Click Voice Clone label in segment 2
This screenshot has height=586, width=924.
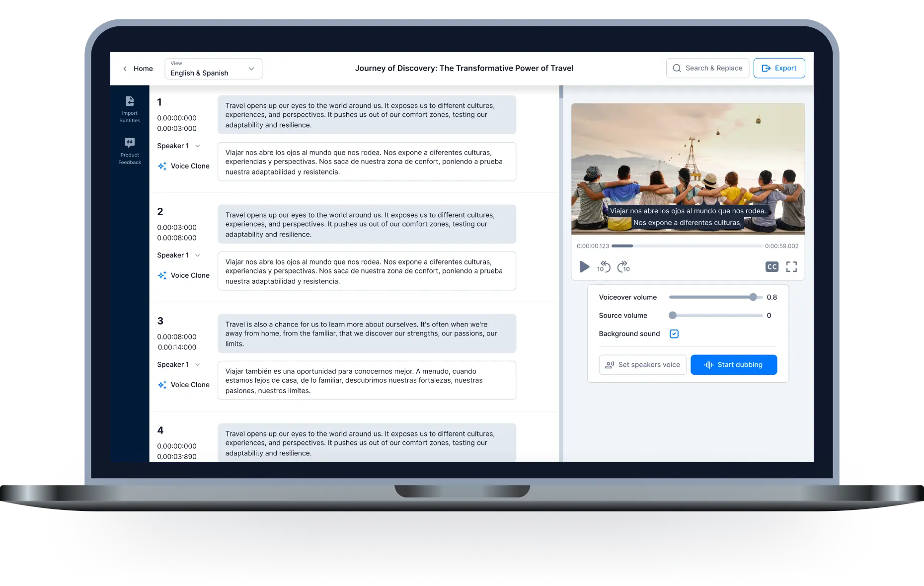coord(190,275)
